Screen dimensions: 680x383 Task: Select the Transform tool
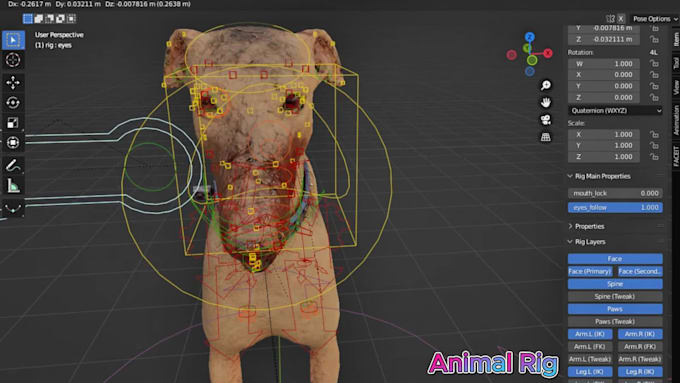pyautogui.click(x=13, y=142)
